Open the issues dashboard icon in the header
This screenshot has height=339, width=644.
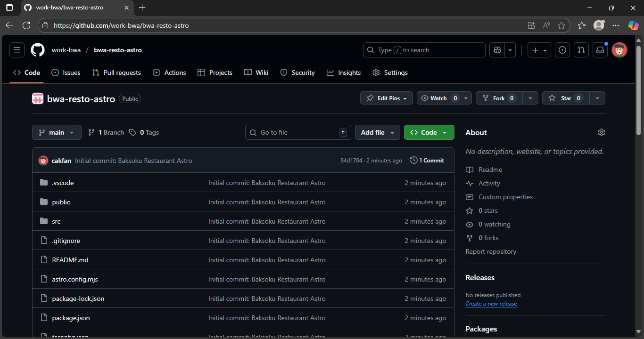(562, 49)
